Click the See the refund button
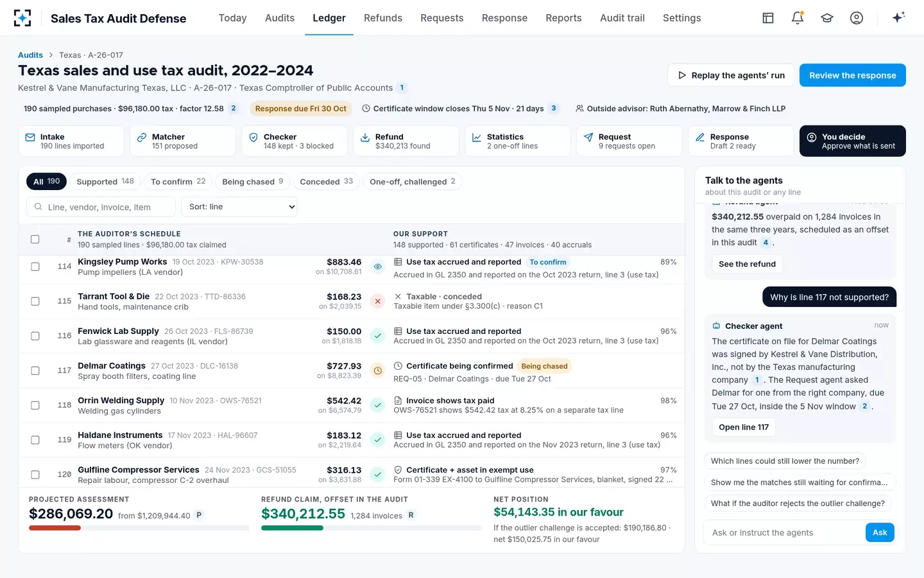This screenshot has height=578, width=924. point(747,264)
